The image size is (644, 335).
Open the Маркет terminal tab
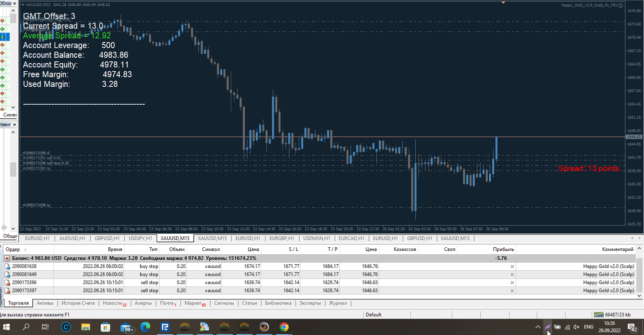[x=195, y=303]
